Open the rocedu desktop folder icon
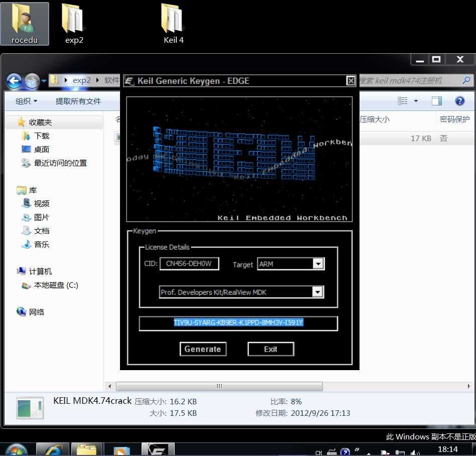Viewport: 476px width, 456px height. [24, 24]
